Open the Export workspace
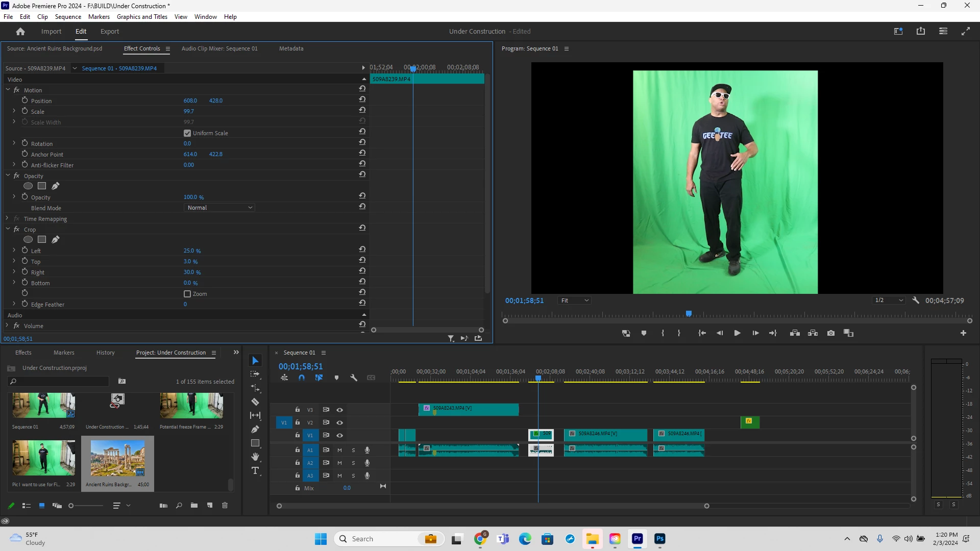The height and width of the screenshot is (551, 980). point(109,32)
